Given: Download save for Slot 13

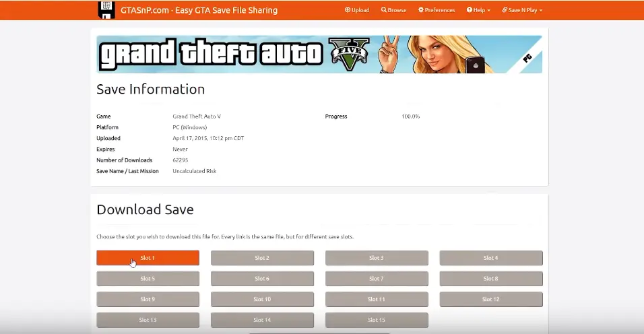Looking at the screenshot, I should (x=148, y=320).
